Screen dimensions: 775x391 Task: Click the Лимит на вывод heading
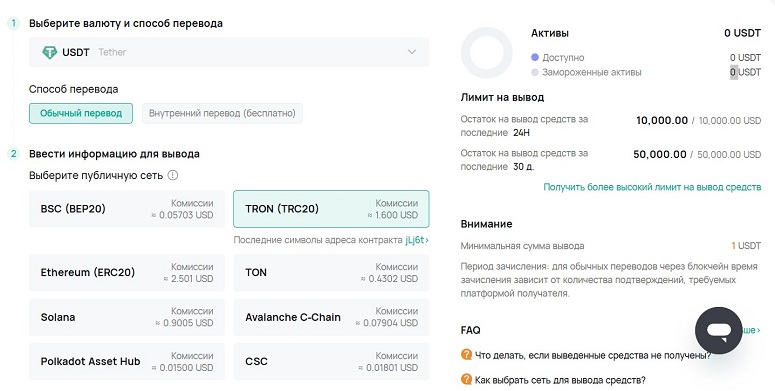[502, 97]
